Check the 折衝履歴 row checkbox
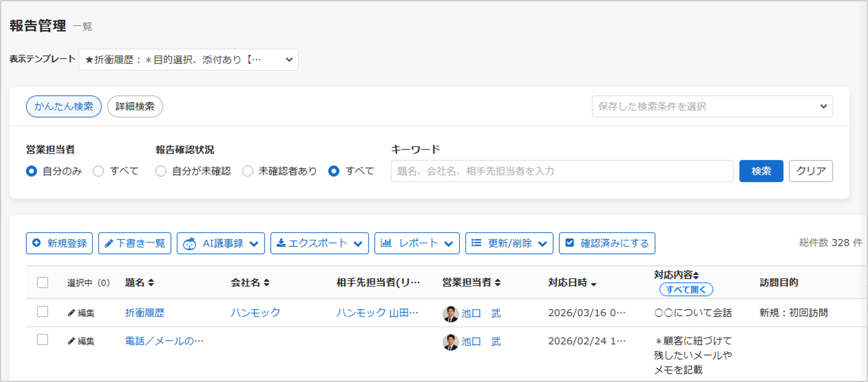This screenshot has height=382, width=868. point(42,312)
